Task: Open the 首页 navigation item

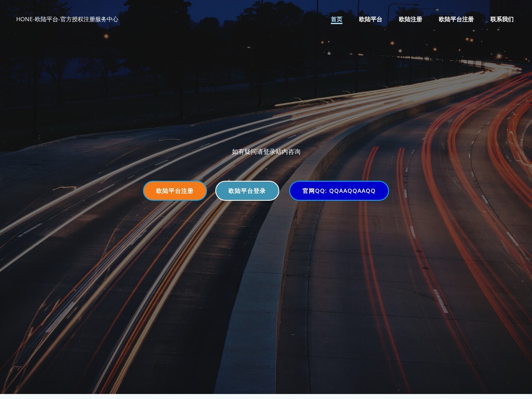Action: (x=336, y=19)
